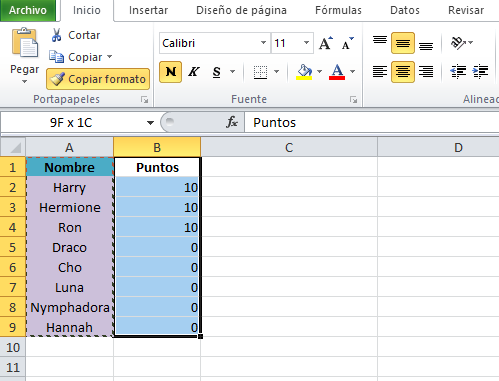Select row 10 header
This screenshot has width=499, height=381.
pyautogui.click(x=13, y=347)
